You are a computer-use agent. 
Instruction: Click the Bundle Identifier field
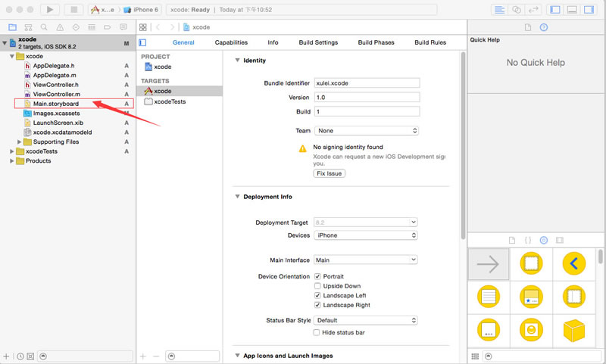[367, 83]
